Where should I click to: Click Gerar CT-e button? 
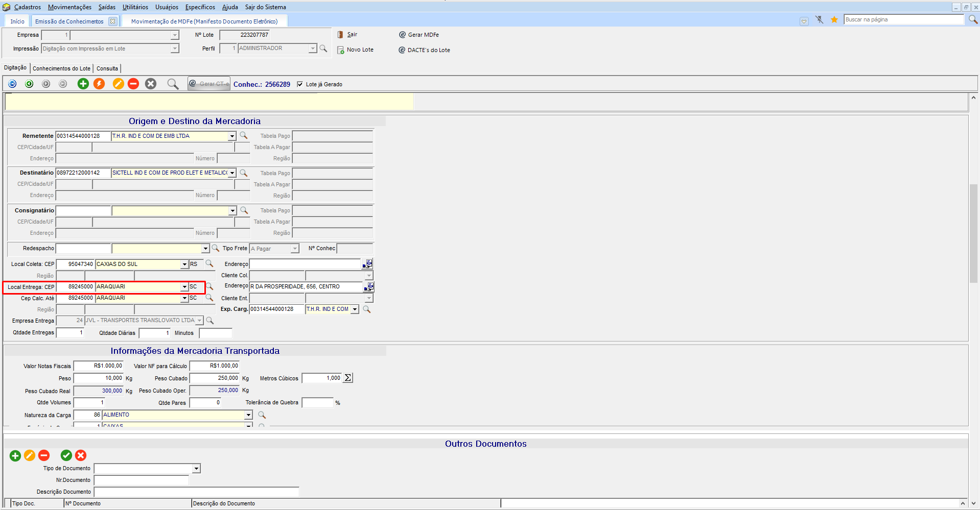coord(209,84)
